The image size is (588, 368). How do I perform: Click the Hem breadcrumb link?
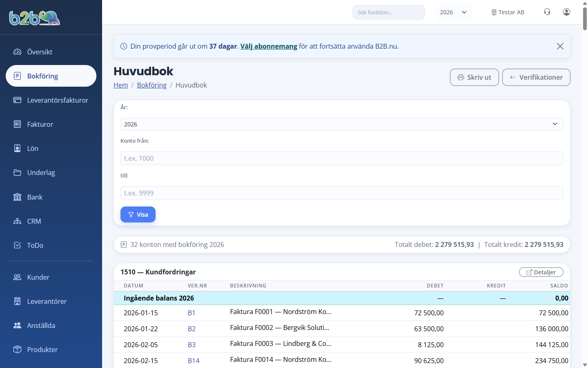121,85
